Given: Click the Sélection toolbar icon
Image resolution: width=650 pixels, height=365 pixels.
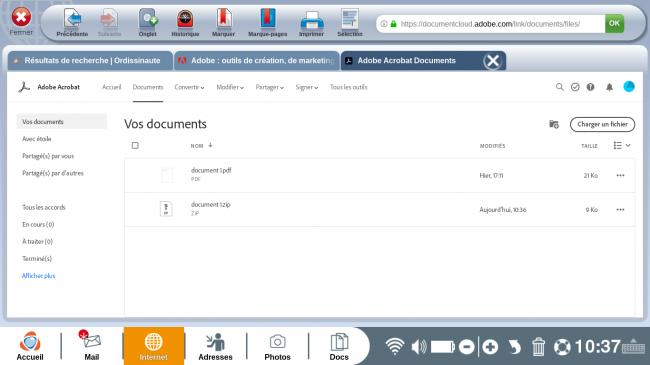Looking at the screenshot, I should 350,22.
